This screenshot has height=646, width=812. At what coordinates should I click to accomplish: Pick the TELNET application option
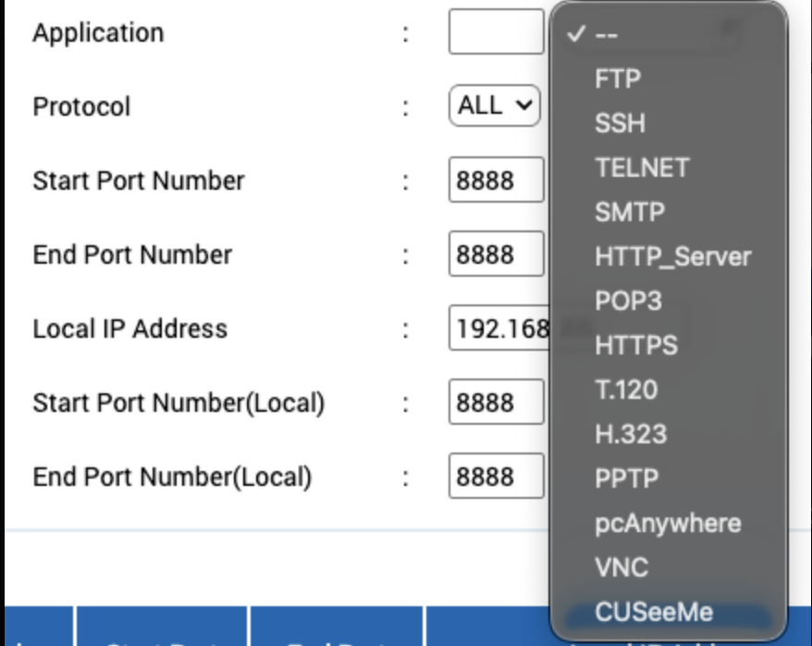(x=642, y=168)
